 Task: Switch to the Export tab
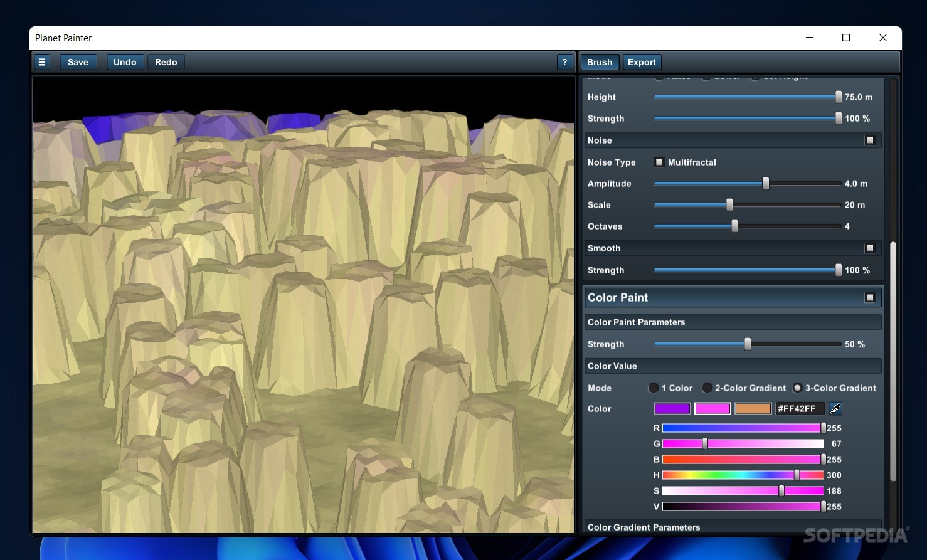coord(642,62)
